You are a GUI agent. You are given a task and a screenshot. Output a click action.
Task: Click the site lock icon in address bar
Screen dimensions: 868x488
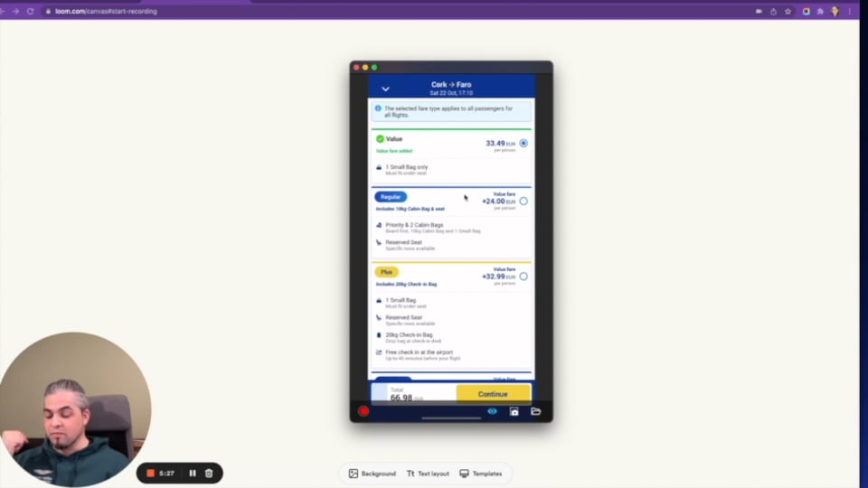point(48,11)
